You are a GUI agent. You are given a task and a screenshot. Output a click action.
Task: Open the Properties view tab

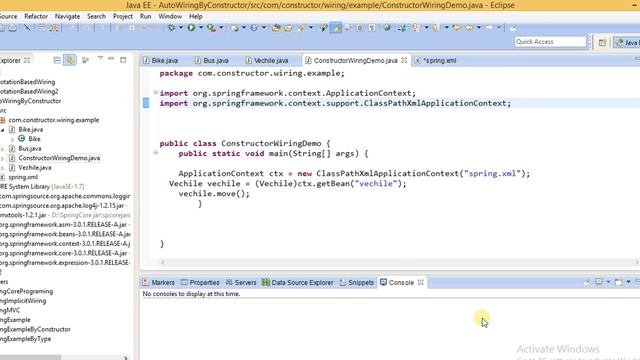200,282
